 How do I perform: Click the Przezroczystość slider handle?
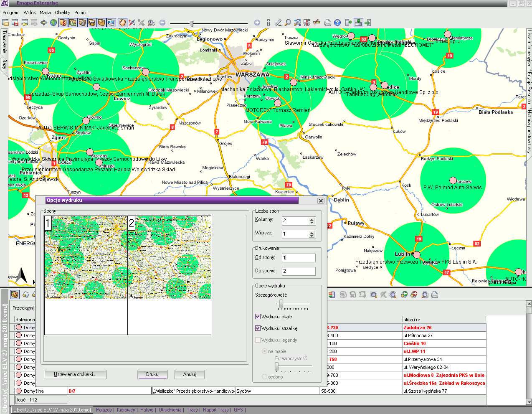276,366
